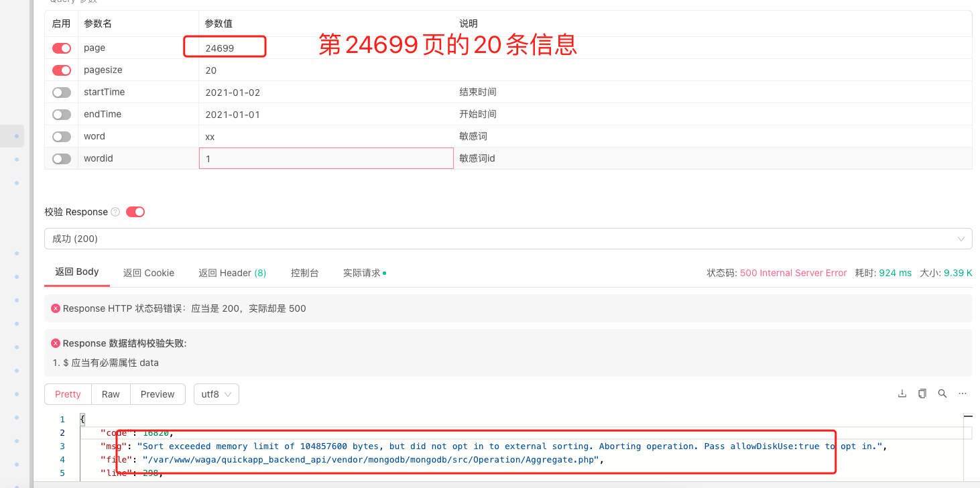Viewport: 980px width, 488px height.
Task: Click the error icon on Response 状态码错误 message
Action: click(55, 308)
